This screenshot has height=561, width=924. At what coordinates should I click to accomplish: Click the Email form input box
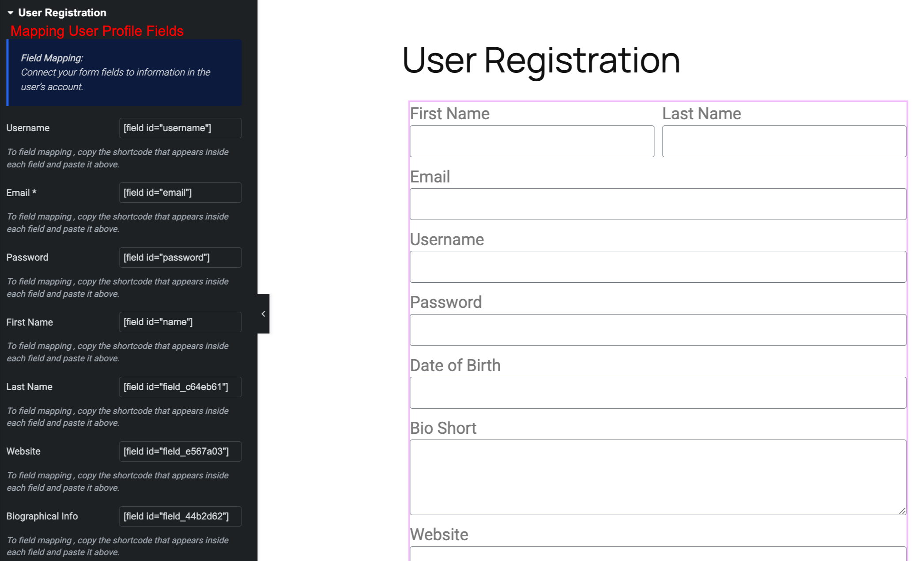point(657,204)
